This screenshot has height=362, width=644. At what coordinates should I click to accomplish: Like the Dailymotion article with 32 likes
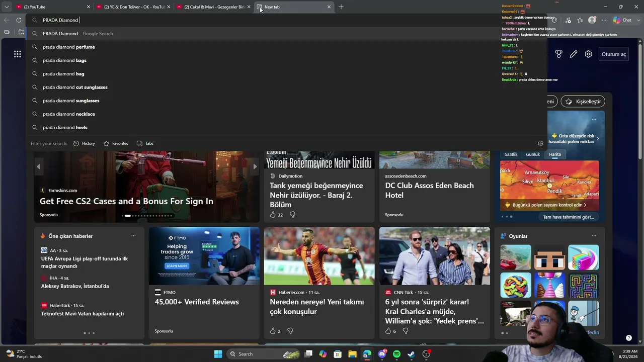(273, 215)
